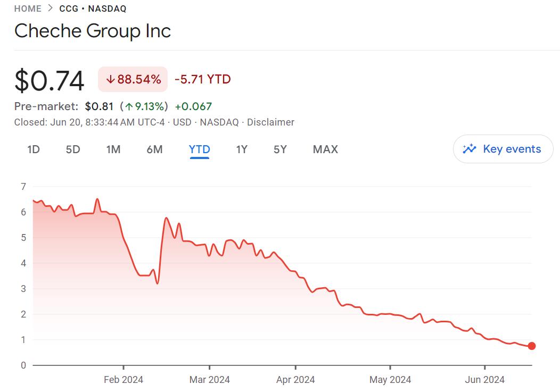This screenshot has height=392, width=560.
Task: Click the Cheche Group Inc title
Action: pos(93,31)
